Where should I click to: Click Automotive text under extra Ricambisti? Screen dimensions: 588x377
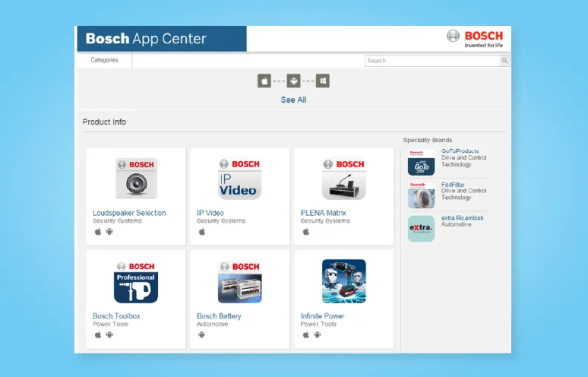(457, 224)
